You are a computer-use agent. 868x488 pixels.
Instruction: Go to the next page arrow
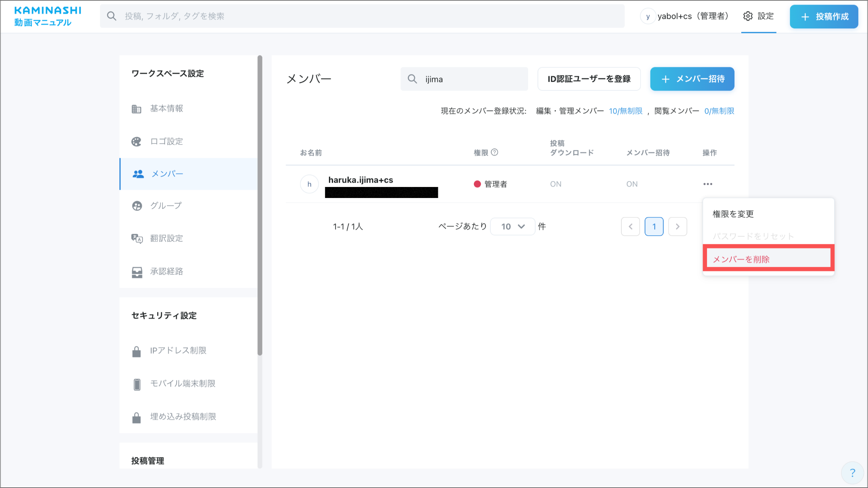[x=677, y=226]
